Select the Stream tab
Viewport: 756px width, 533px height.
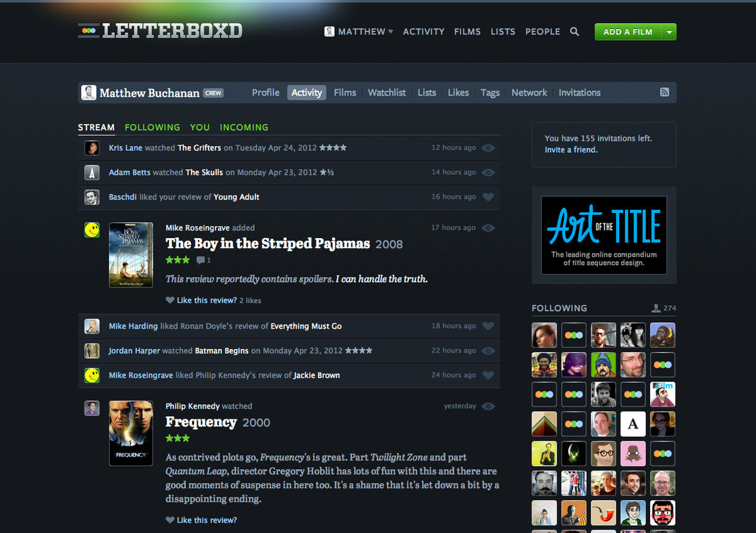point(96,127)
